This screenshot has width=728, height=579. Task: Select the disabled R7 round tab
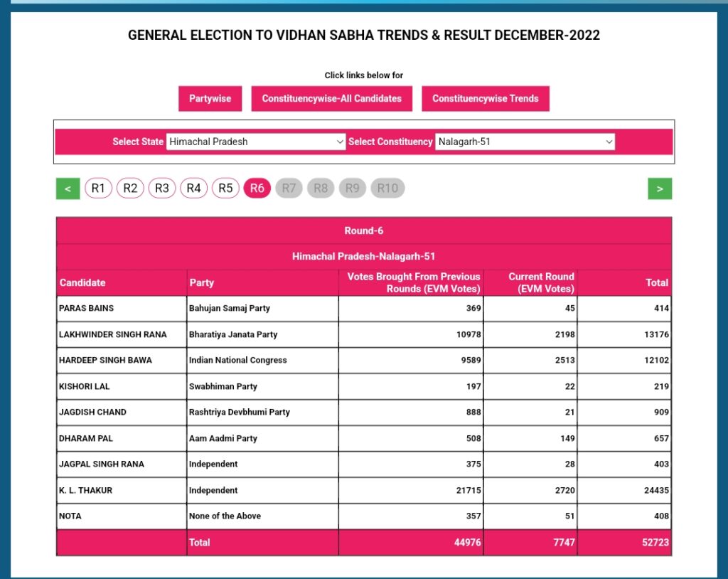pyautogui.click(x=289, y=188)
